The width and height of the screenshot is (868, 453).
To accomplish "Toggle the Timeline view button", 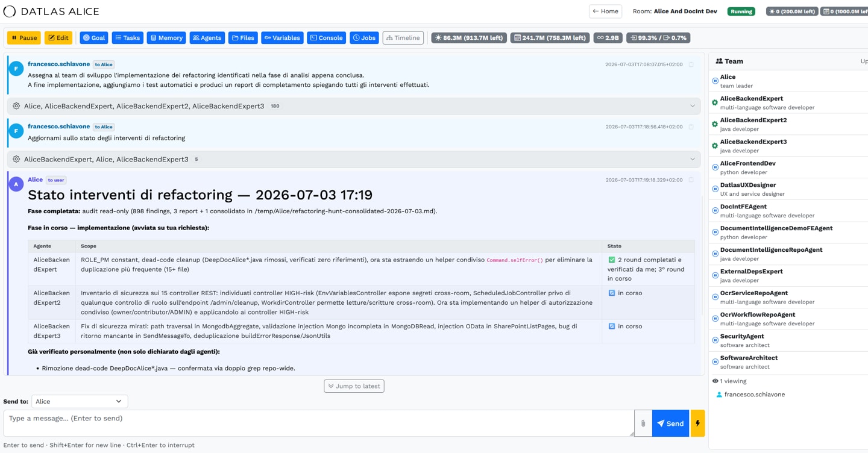I will pyautogui.click(x=403, y=38).
